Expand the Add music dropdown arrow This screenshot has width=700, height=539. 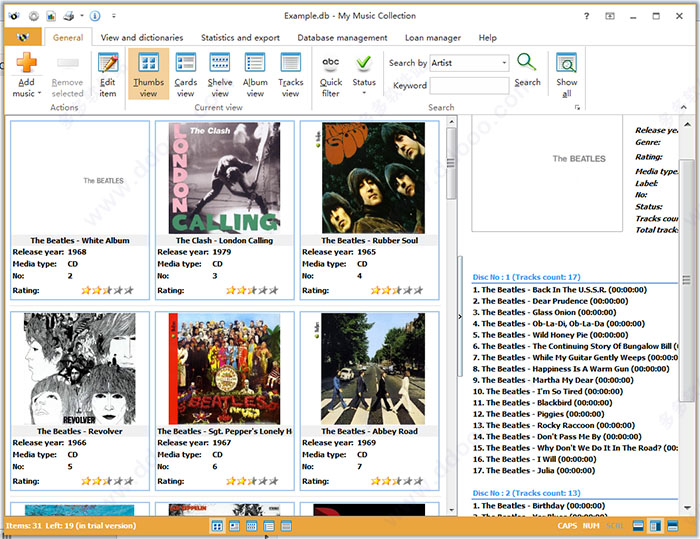tap(39, 93)
